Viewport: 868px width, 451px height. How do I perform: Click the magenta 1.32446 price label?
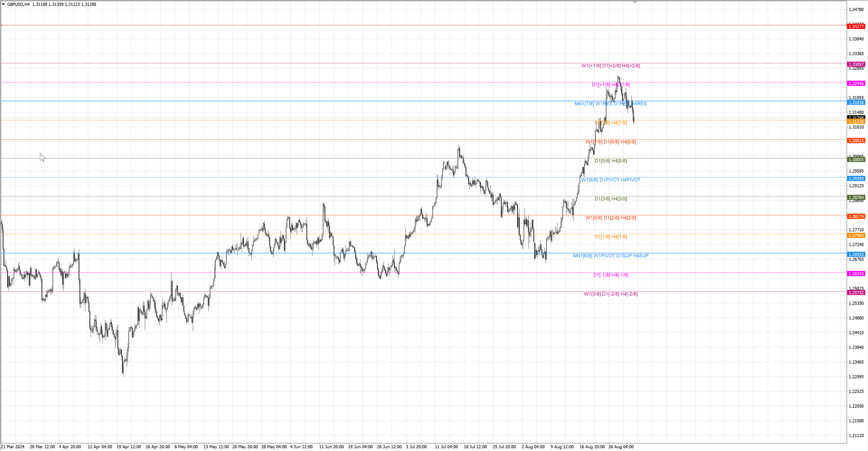[856, 83]
